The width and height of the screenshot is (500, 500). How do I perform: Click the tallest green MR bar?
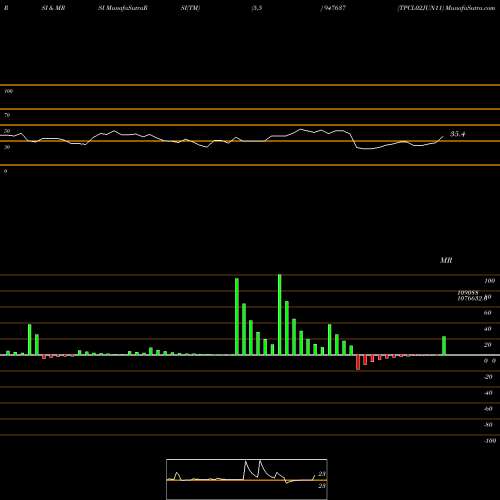[280, 315]
